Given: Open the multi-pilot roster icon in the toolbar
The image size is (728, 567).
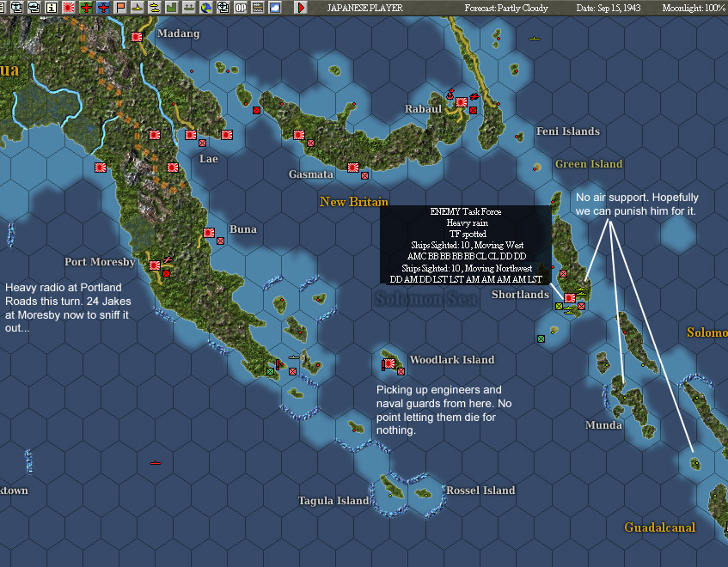Looking at the screenshot, I should coord(34,8).
